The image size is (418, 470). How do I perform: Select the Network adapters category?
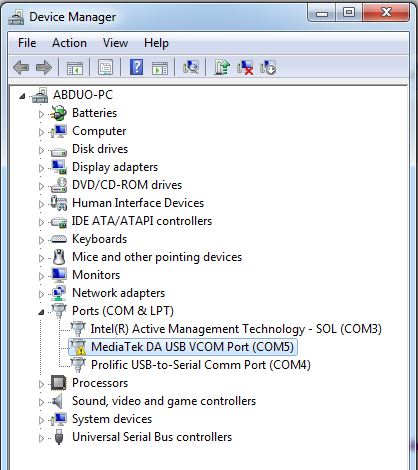click(118, 293)
